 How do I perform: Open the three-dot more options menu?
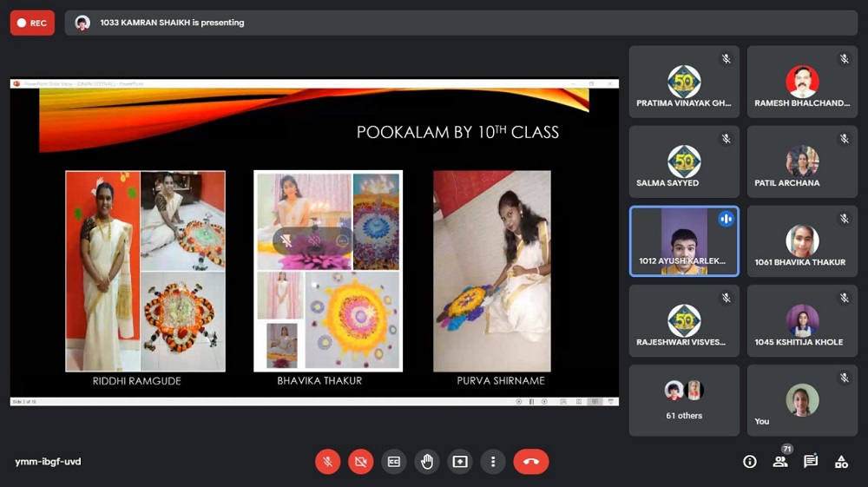[x=492, y=462]
